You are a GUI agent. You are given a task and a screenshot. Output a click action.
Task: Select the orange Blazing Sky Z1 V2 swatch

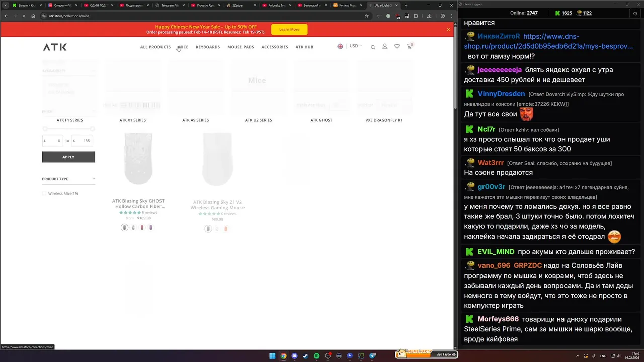pos(226,229)
